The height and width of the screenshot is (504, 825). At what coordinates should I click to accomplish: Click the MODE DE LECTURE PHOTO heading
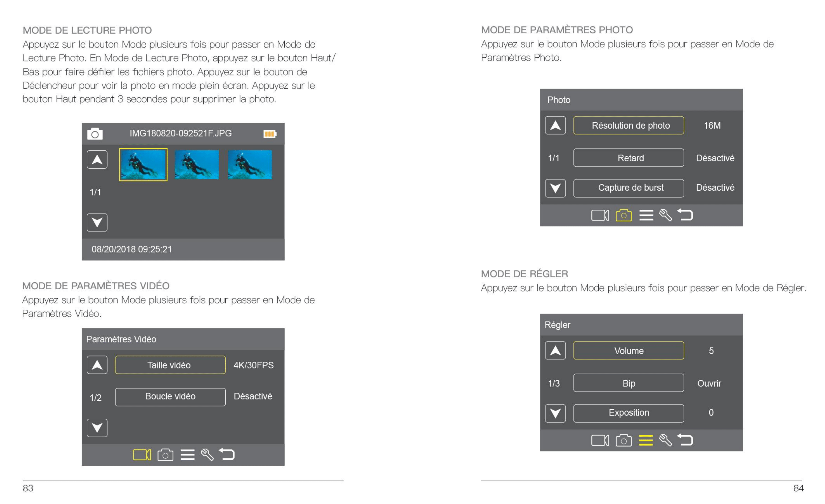(87, 30)
